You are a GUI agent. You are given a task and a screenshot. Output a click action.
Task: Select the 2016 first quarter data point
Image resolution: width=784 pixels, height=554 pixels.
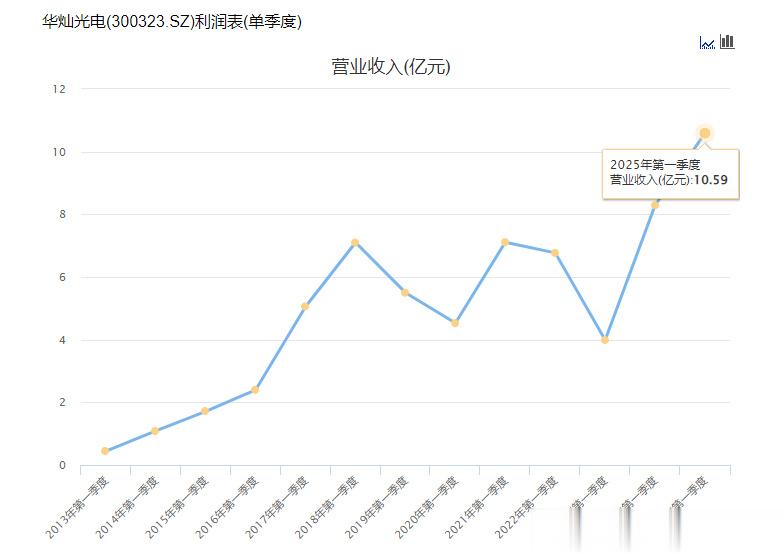click(255, 390)
